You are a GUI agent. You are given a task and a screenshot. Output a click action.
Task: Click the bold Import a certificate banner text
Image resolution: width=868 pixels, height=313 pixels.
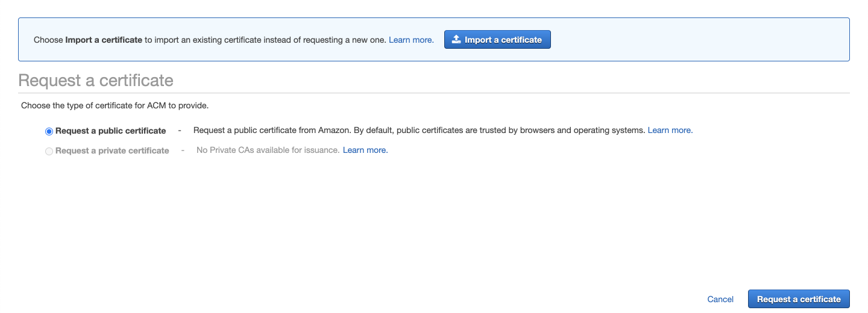(104, 40)
